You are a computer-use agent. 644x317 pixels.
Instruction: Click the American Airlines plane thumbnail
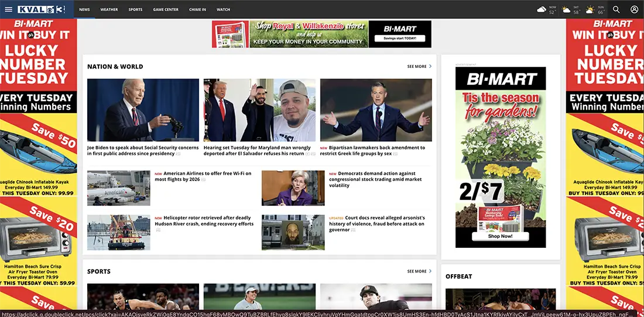(119, 188)
